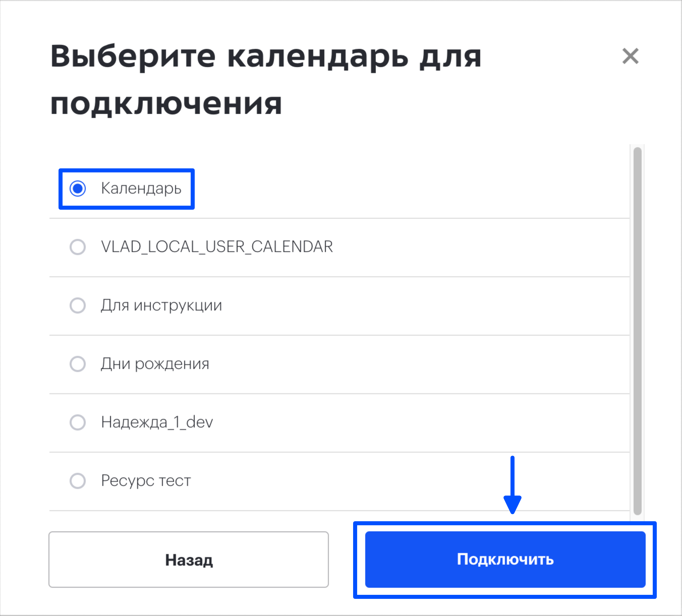Go back with the Назад button
The image size is (682, 616).
188,560
